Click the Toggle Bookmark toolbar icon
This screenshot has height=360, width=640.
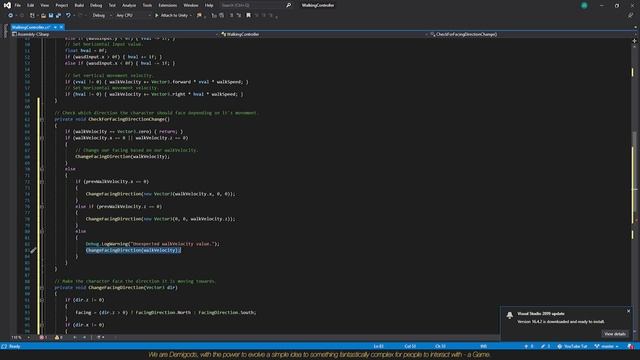click(248, 16)
